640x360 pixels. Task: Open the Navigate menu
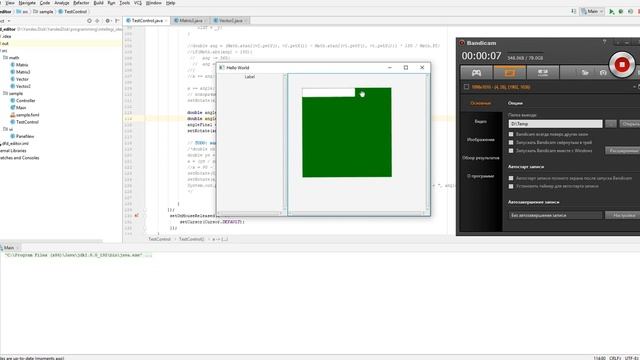click(x=27, y=3)
